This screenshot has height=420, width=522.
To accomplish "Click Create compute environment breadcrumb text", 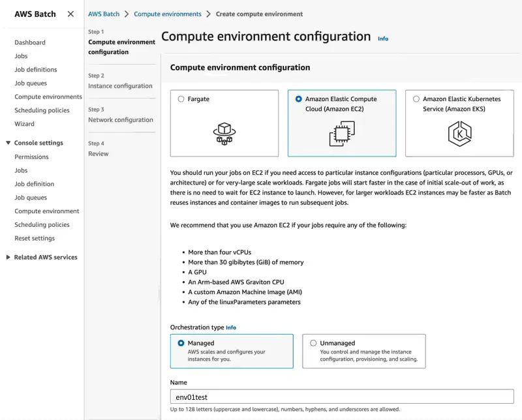I will point(259,14).
